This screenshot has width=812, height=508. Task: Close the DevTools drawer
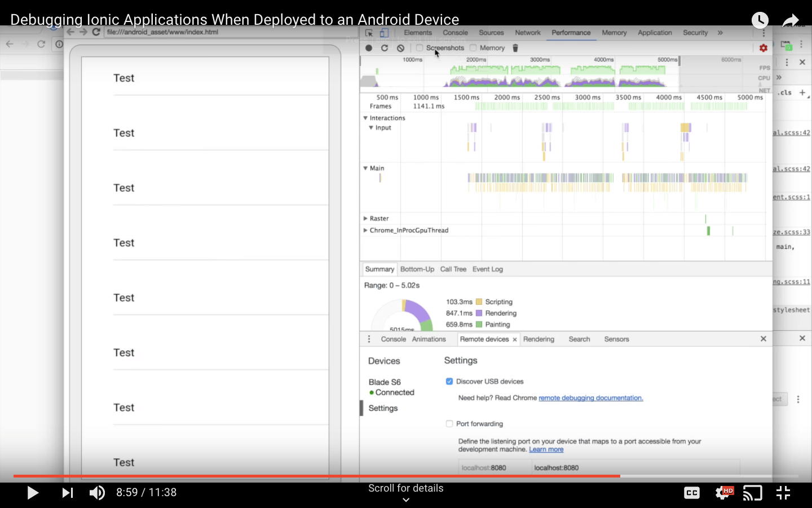coord(764,339)
